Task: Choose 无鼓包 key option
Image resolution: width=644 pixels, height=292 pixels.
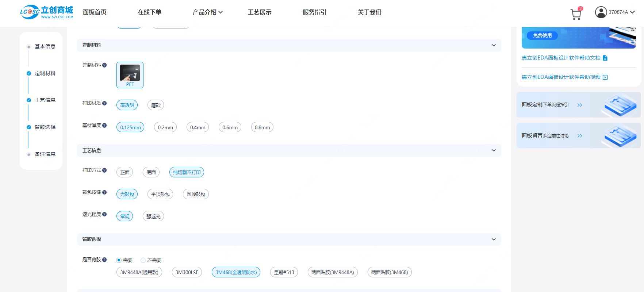Action: 127,194
